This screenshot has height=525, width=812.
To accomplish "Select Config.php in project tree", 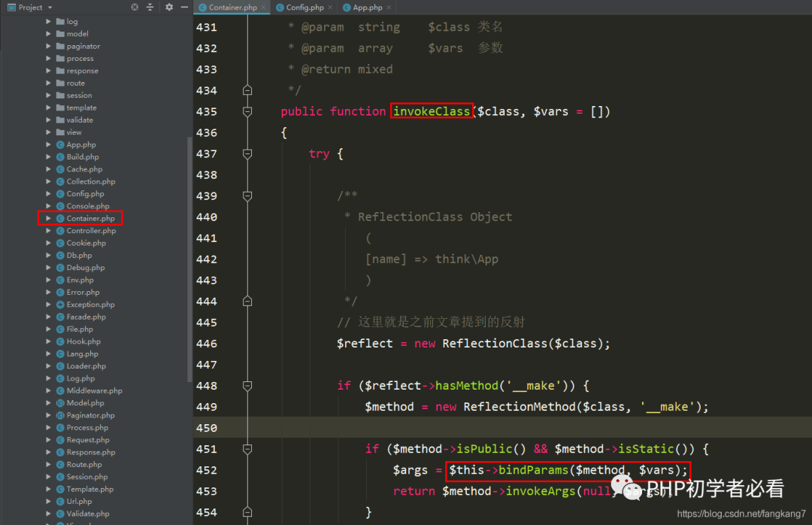I will point(85,194).
